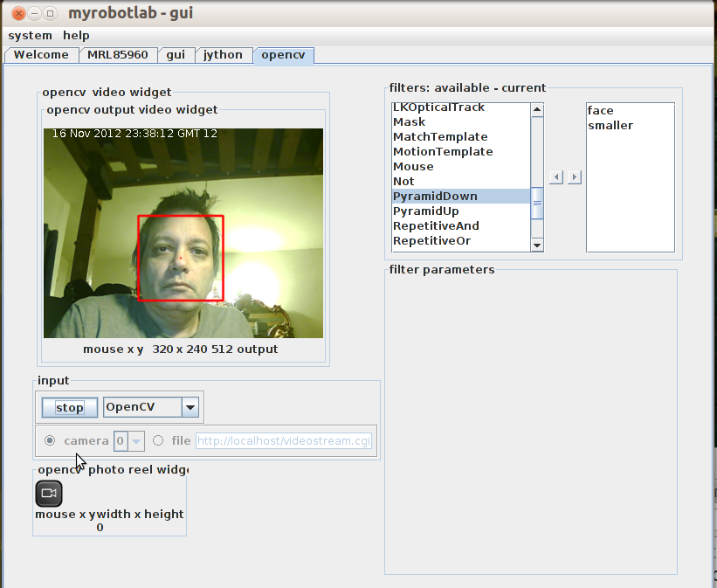Screen dimensions: 717x588
Task: Click the filter list scroll down arrow
Action: tap(537, 246)
